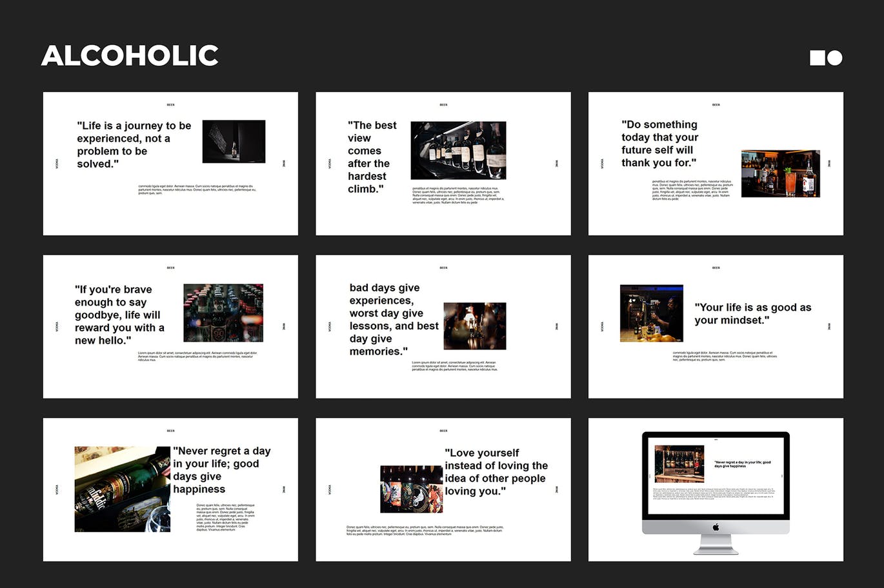Click the bartender pouring drink photo
This screenshot has height=588, width=884.
click(651, 313)
